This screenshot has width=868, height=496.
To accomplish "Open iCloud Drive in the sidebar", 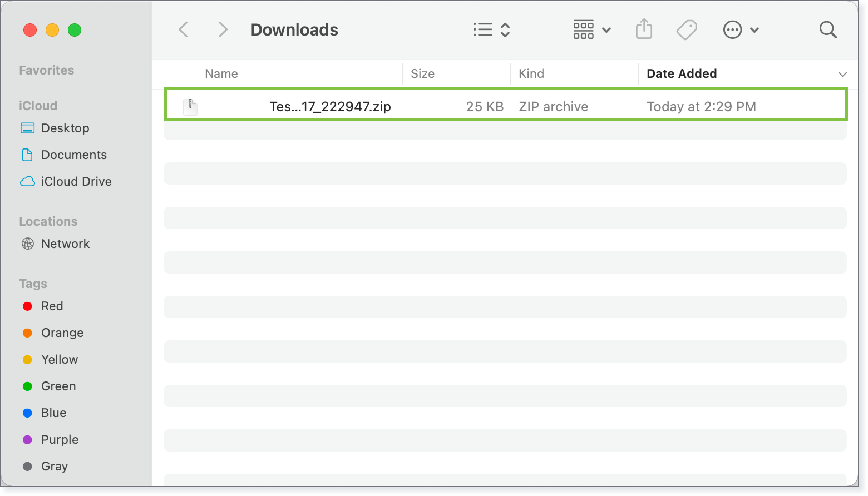I will click(76, 181).
